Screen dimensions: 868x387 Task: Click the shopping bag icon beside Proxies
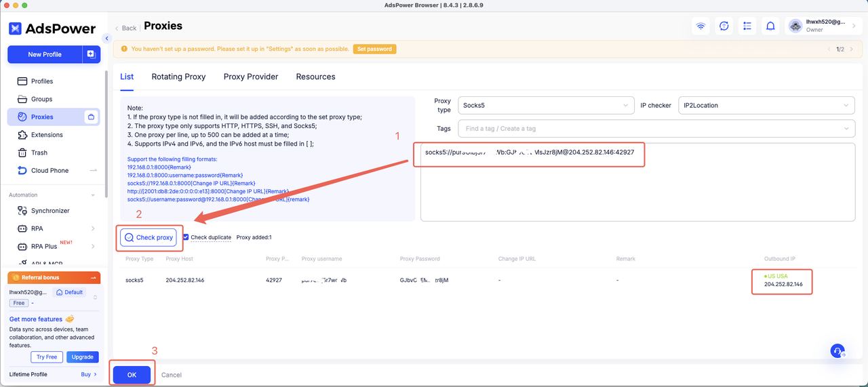(91, 117)
